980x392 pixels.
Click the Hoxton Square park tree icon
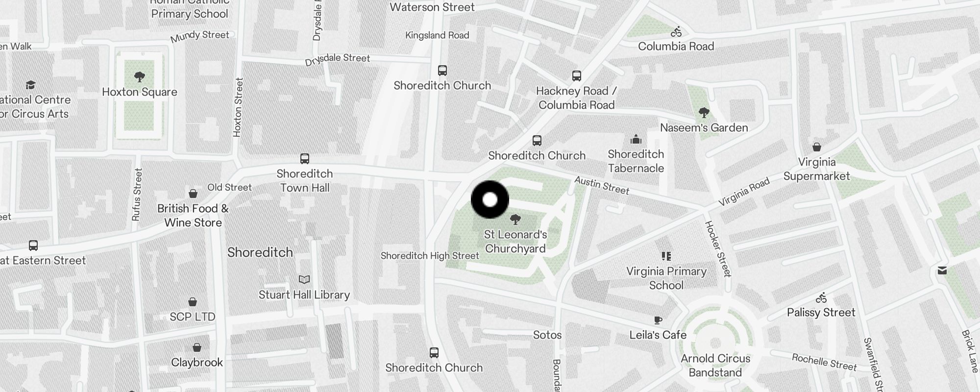140,77
